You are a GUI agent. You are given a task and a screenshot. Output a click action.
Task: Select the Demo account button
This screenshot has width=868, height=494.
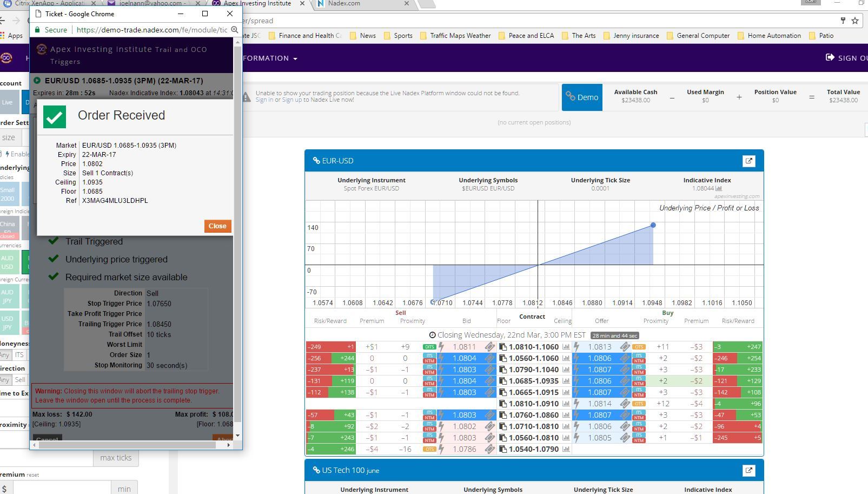tap(582, 97)
